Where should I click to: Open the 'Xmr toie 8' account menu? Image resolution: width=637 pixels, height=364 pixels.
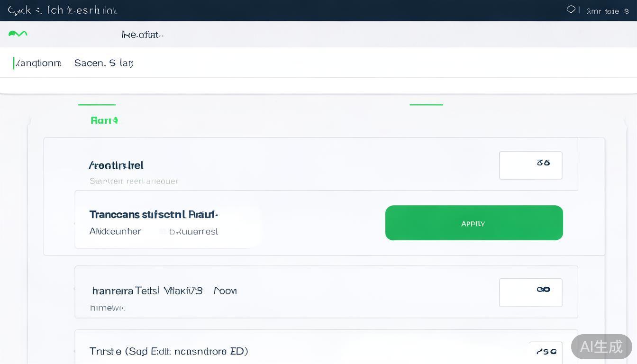607,11
